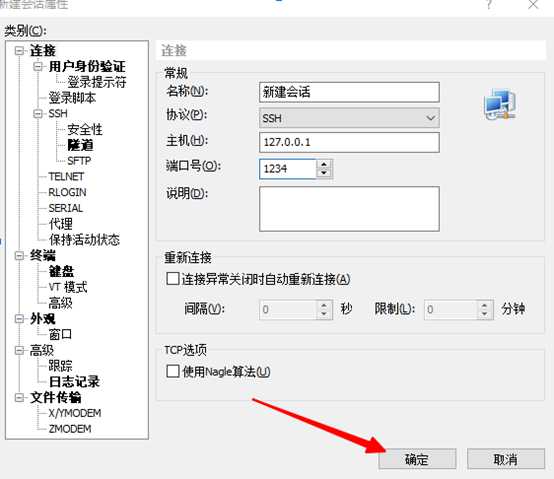Screen dimensions: 554x479
Task: Select TELNET tree item
Action: coord(66,177)
